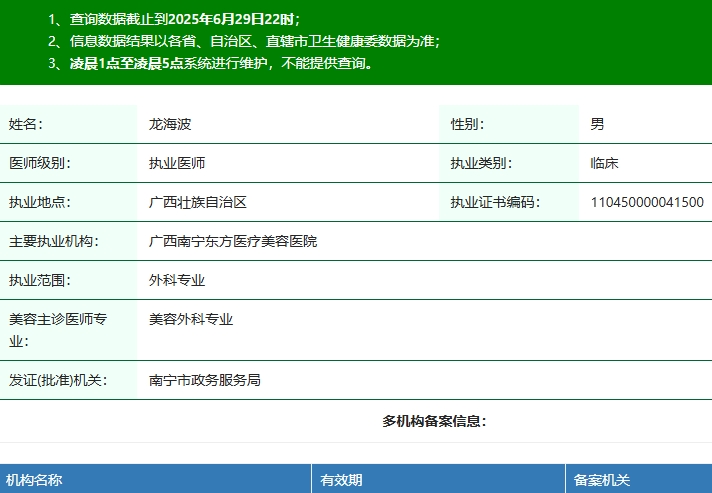Click notice line about 凌晨1点至凌晨5点 maintenance
712x493 pixels.
click(x=211, y=63)
